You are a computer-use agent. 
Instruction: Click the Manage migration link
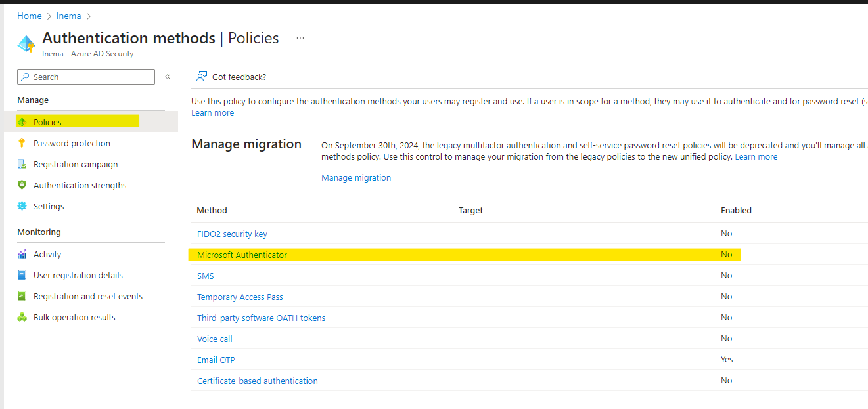356,177
